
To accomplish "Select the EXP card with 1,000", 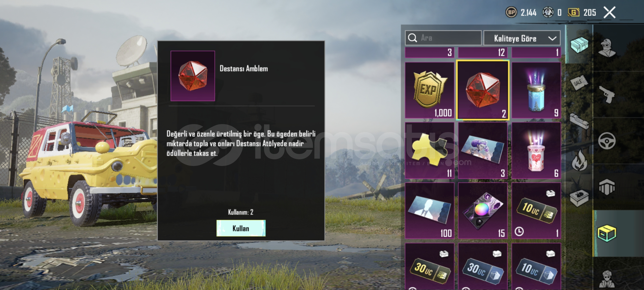I will (x=430, y=90).
